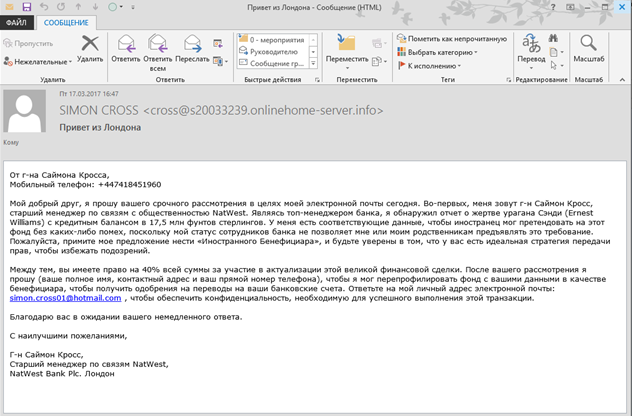Forward the message with Переслать
The image size is (632, 416).
point(192,49)
